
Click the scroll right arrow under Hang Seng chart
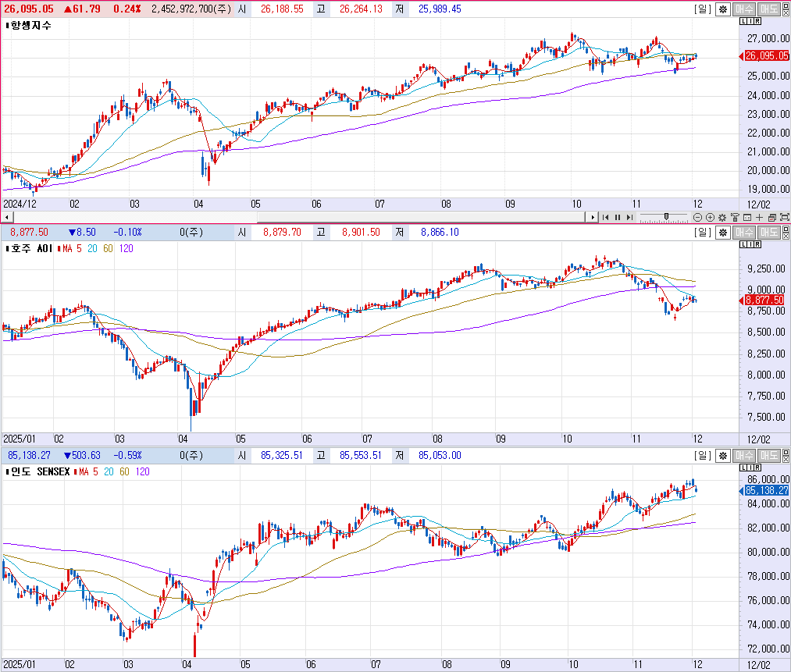(x=592, y=217)
